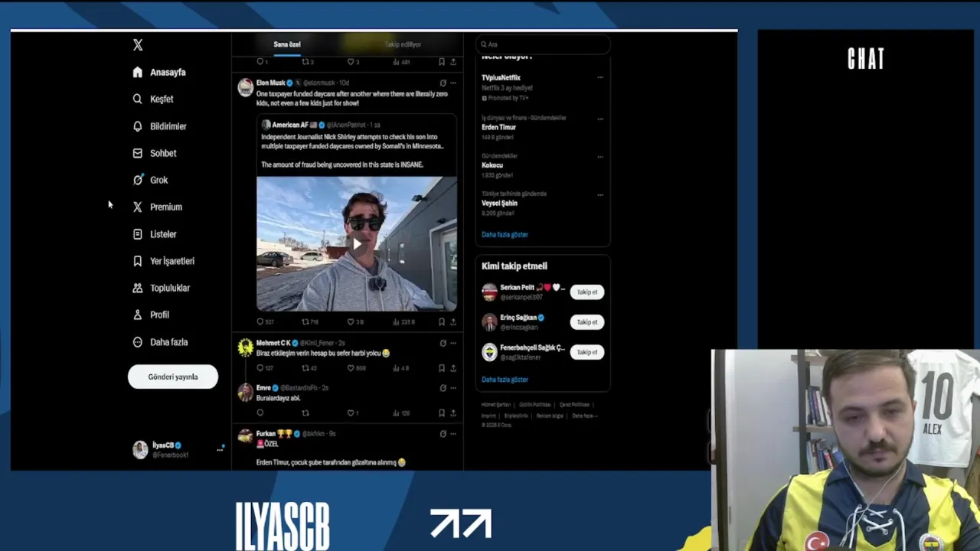The height and width of the screenshot is (551, 980).
Task: Repost Emre's post
Action: (x=305, y=413)
